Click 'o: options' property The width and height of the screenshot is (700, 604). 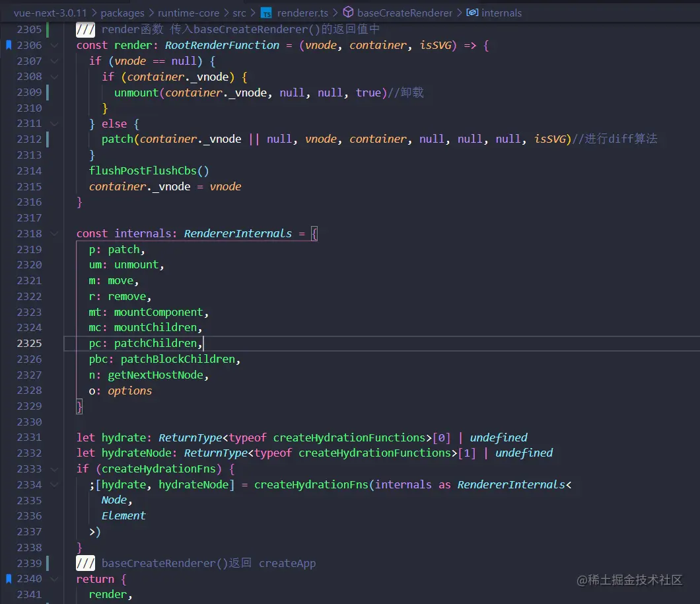tap(120, 391)
